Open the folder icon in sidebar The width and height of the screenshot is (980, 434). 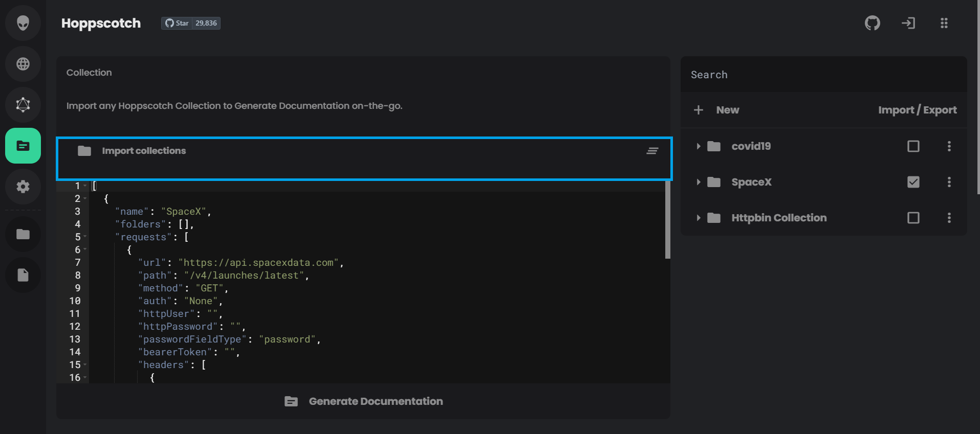coord(23,234)
